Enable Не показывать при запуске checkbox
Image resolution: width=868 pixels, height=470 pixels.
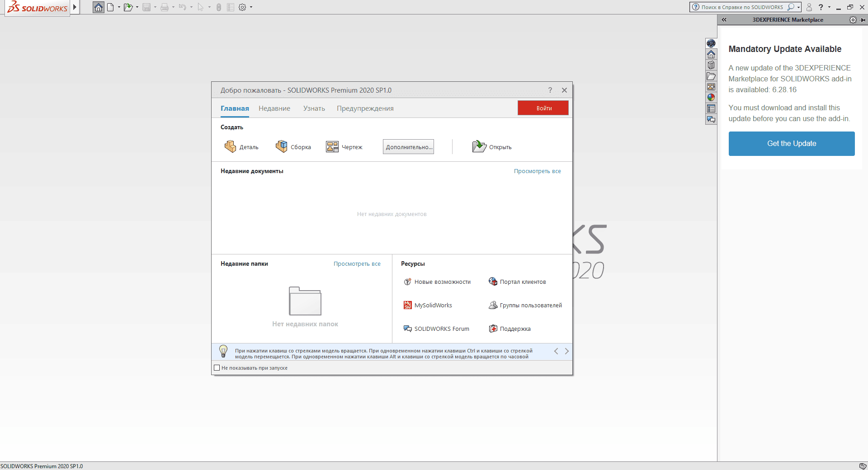coord(217,368)
